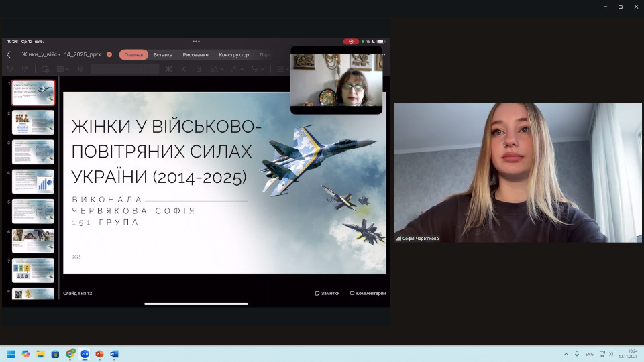Open PowerPoint icon in taskbar
The height and width of the screenshot is (362, 644).
99,354
